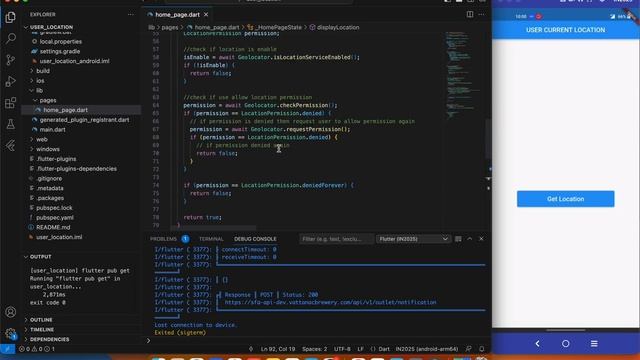This screenshot has width=640, height=360.
Task: Tap the Android back navigation button
Action: click(537, 344)
